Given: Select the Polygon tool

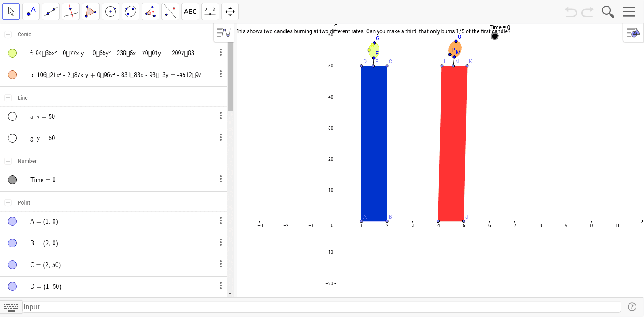Looking at the screenshot, I should pyautogui.click(x=91, y=12).
